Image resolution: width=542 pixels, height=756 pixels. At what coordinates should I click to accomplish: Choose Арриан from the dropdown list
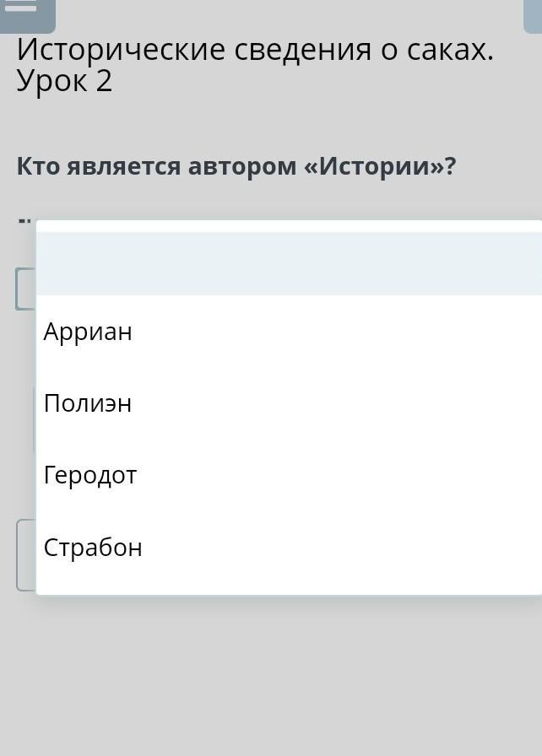click(x=89, y=332)
